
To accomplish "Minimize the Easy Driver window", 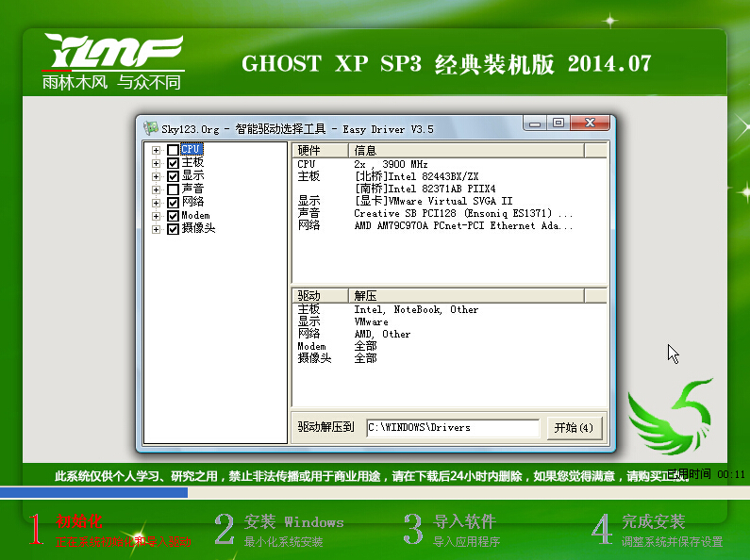I will (x=535, y=124).
